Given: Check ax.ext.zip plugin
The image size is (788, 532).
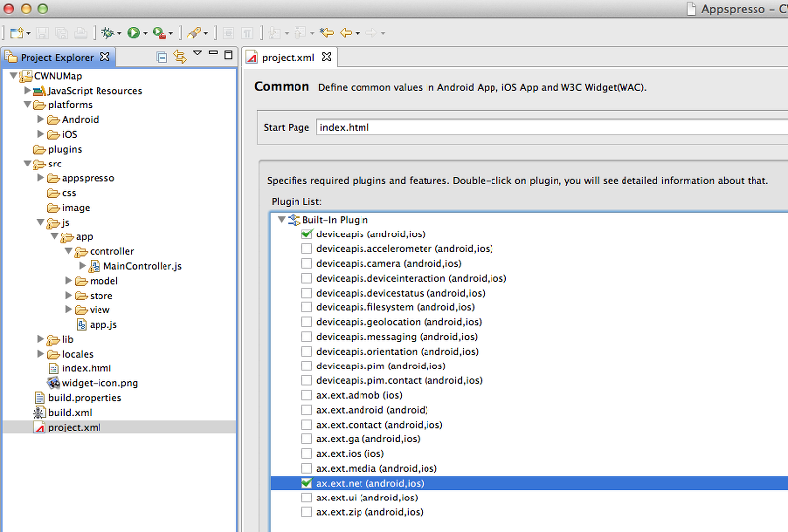Looking at the screenshot, I should [x=306, y=512].
